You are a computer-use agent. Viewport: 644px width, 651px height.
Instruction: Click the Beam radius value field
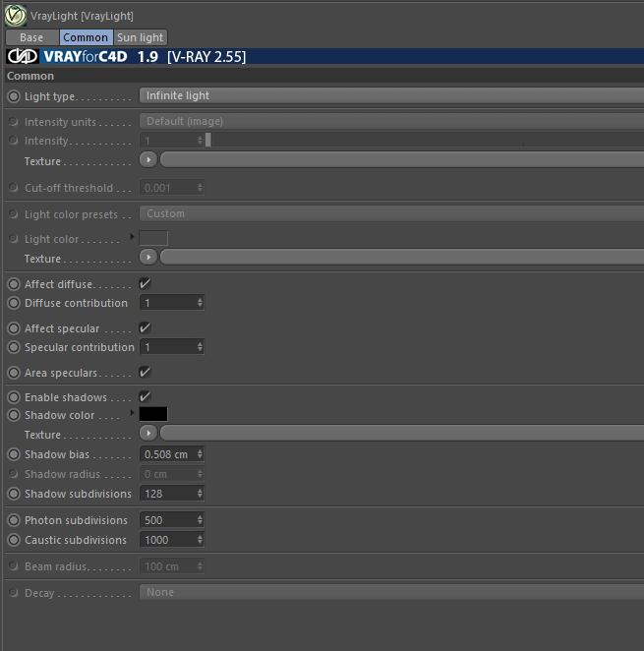[171, 566]
